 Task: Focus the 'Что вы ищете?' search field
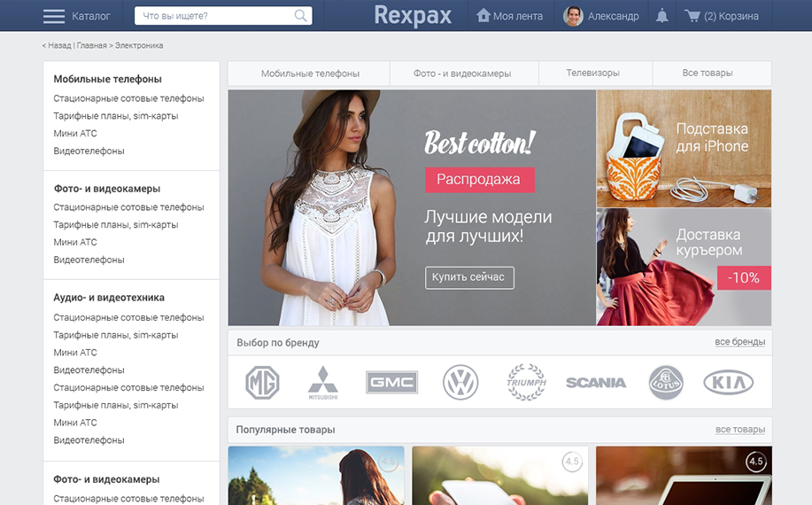click(223, 16)
